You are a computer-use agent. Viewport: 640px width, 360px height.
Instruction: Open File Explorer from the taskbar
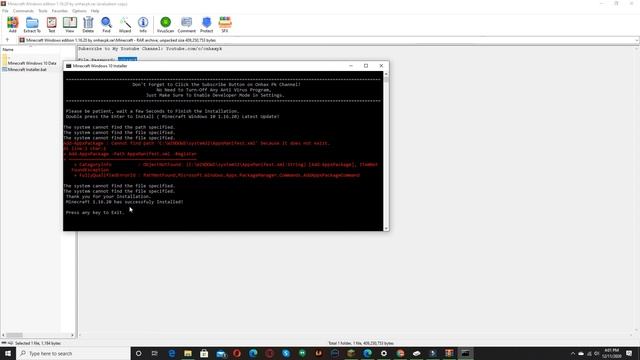click(x=188, y=353)
